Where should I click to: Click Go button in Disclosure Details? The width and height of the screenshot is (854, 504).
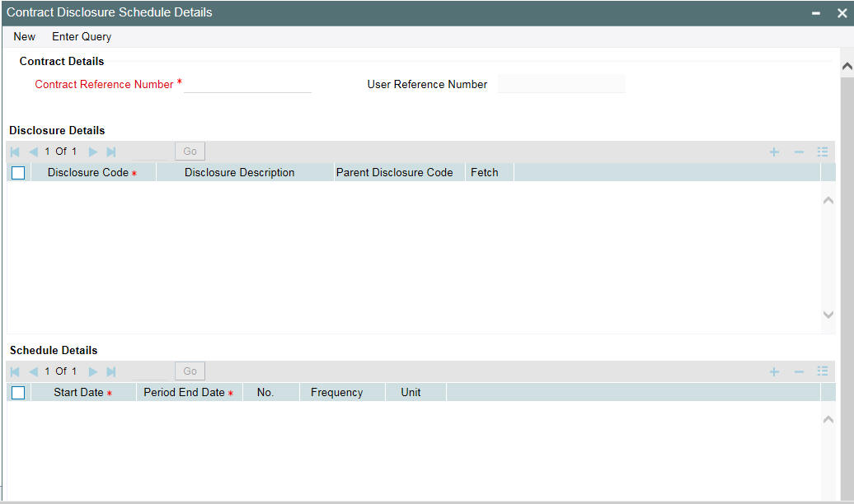(x=190, y=152)
